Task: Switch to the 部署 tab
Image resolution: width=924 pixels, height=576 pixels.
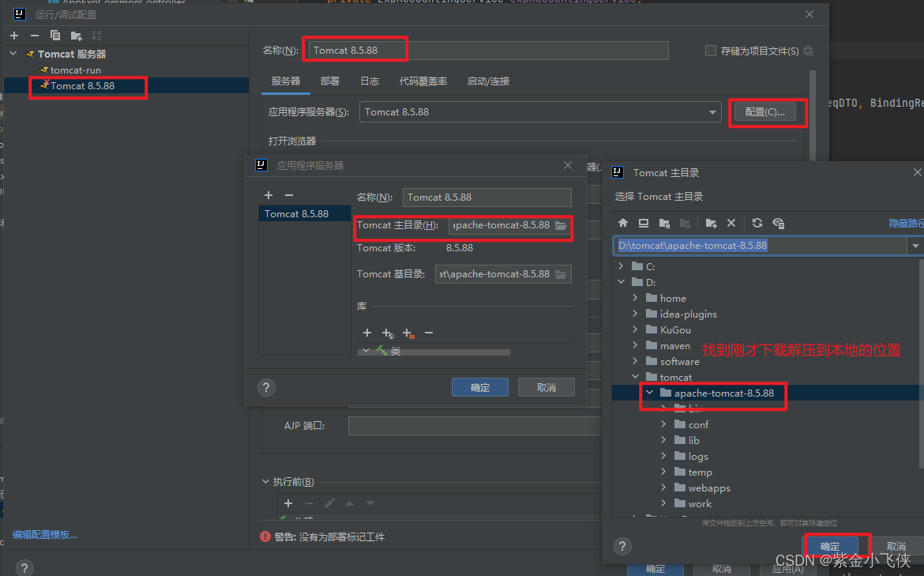Action: click(330, 81)
